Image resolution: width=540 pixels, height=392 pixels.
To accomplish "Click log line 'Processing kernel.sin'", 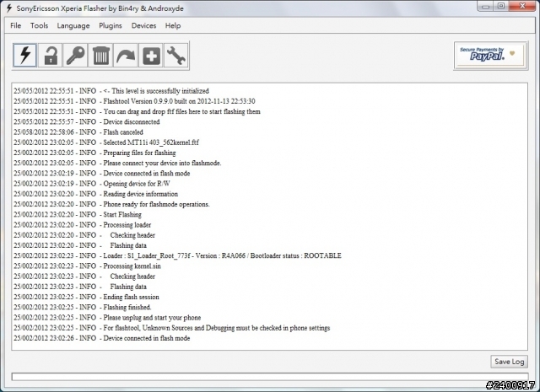I will coord(88,266).
